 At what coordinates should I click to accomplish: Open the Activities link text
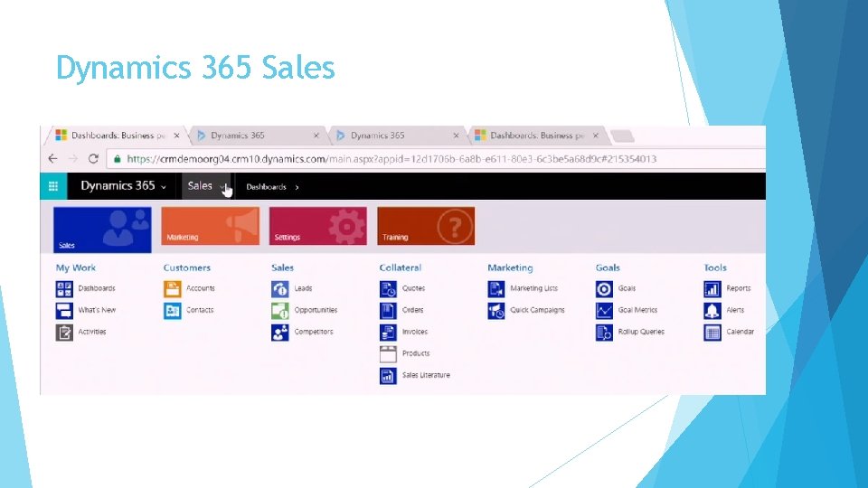coord(92,332)
